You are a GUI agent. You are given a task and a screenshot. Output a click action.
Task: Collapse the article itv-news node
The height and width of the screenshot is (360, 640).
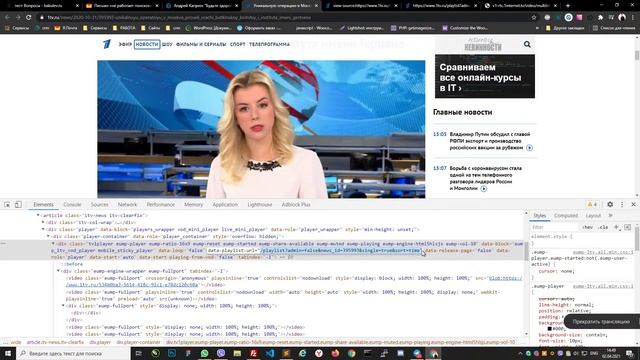point(38,215)
